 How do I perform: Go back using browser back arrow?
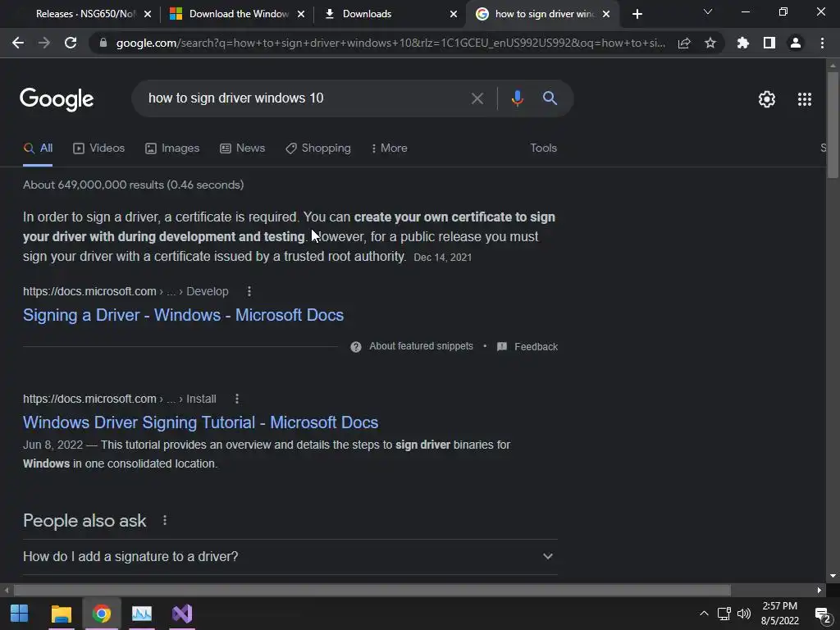pos(18,43)
